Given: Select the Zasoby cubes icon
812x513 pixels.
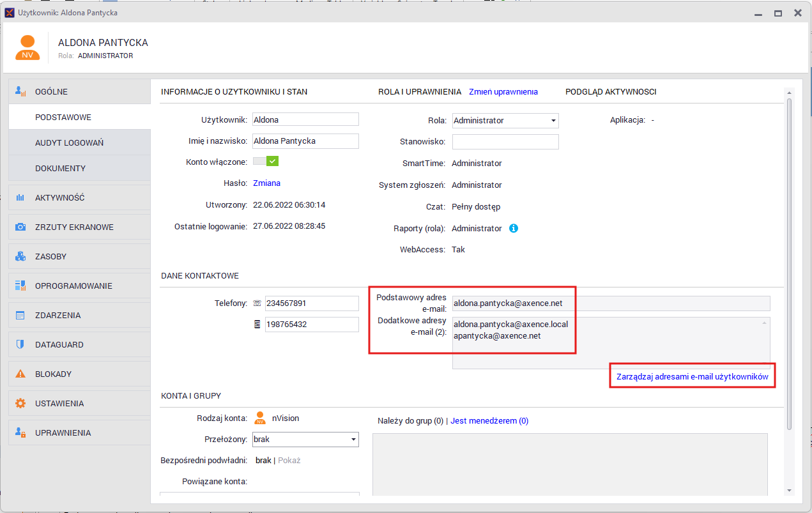Looking at the screenshot, I should [x=20, y=257].
